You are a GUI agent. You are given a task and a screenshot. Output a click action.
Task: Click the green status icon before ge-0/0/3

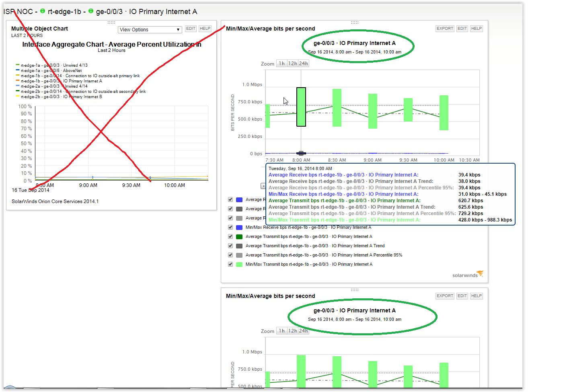[x=90, y=11]
